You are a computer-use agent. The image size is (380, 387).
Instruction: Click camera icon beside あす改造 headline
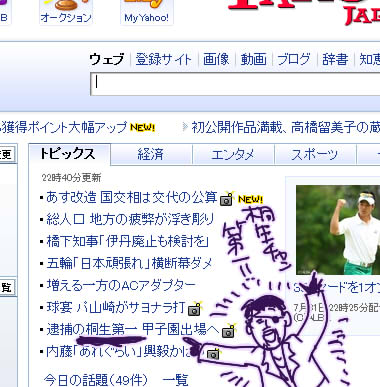tap(227, 199)
